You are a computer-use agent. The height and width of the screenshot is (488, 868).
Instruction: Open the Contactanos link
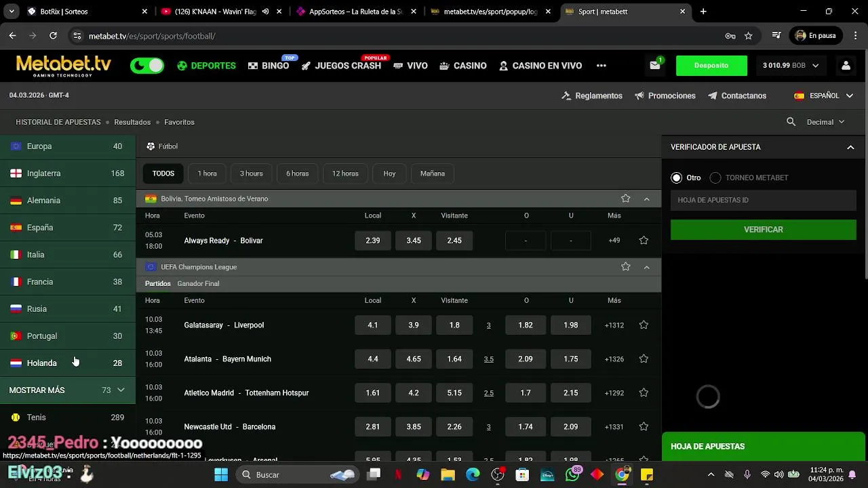pos(737,96)
